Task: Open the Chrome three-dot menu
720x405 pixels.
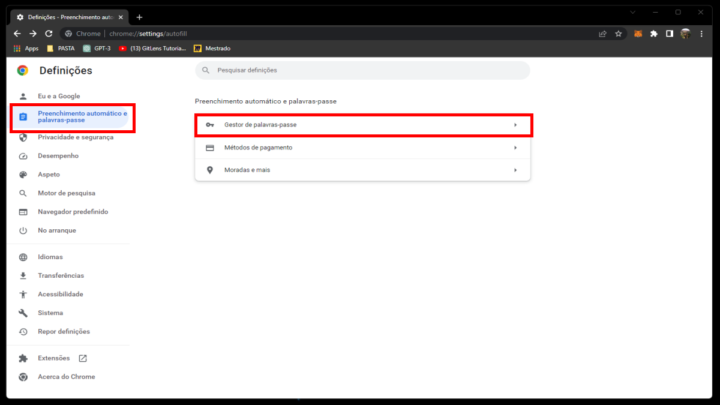Action: click(x=701, y=34)
